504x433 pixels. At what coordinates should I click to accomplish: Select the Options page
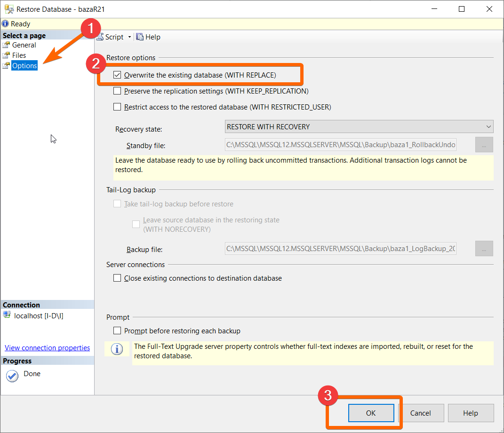click(x=24, y=65)
